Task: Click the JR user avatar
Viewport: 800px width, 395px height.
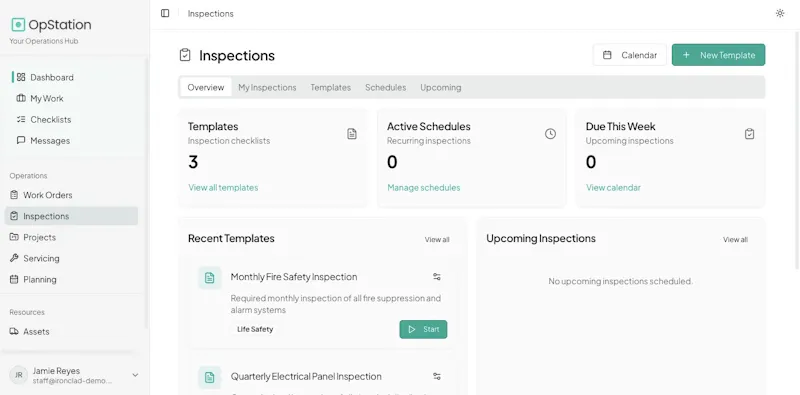Action: click(x=18, y=375)
